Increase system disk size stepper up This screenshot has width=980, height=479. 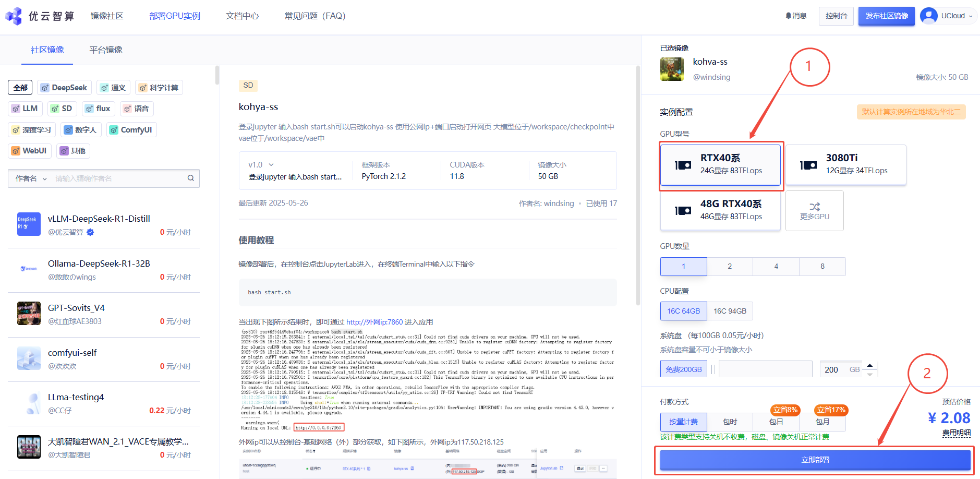click(x=869, y=365)
